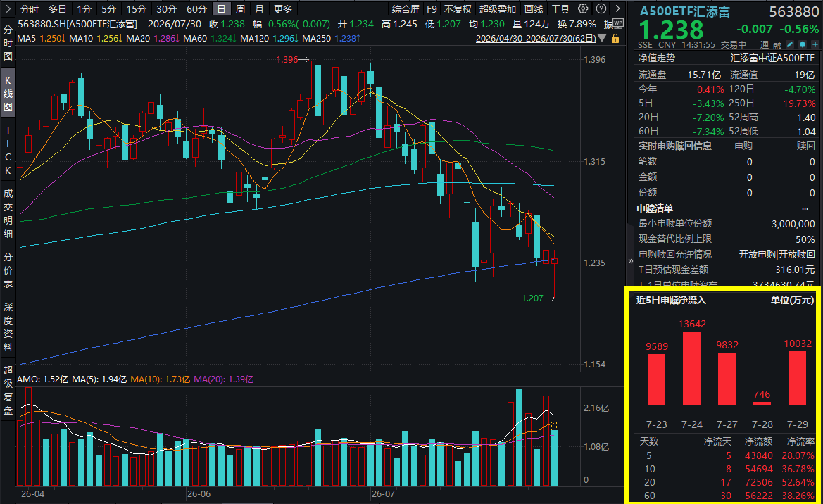The image size is (823, 504).
Task: Click the pencil edit icon near stock header
Action: (x=790, y=45)
